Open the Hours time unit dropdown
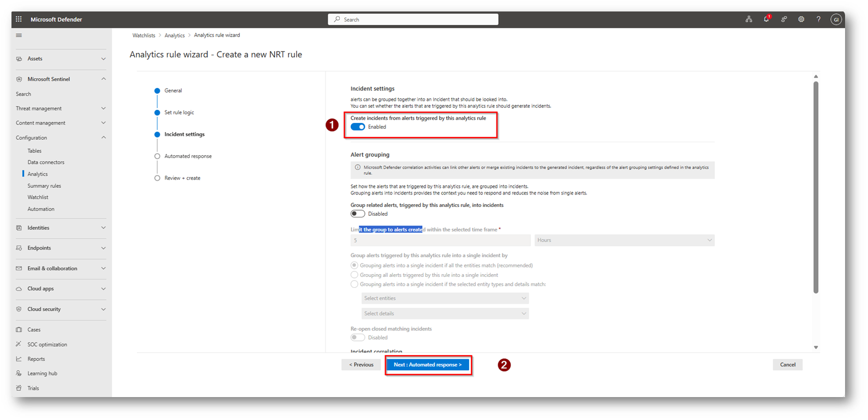 pos(624,240)
